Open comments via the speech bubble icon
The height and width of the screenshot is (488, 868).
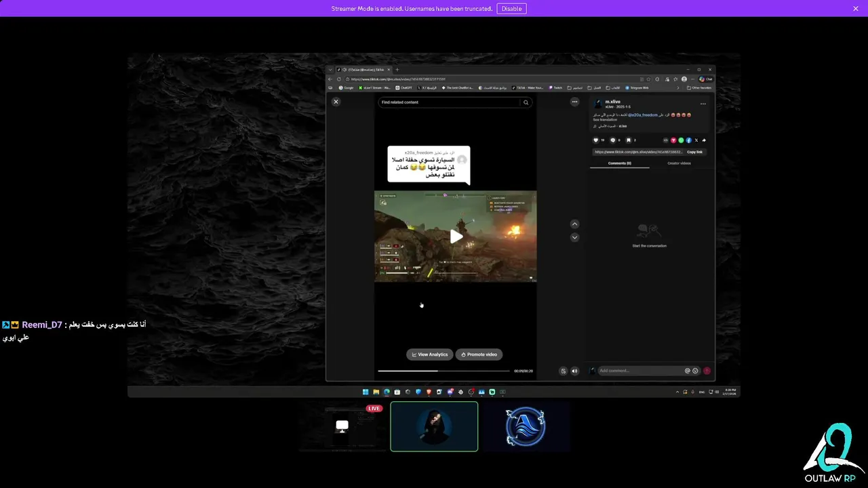pos(613,140)
